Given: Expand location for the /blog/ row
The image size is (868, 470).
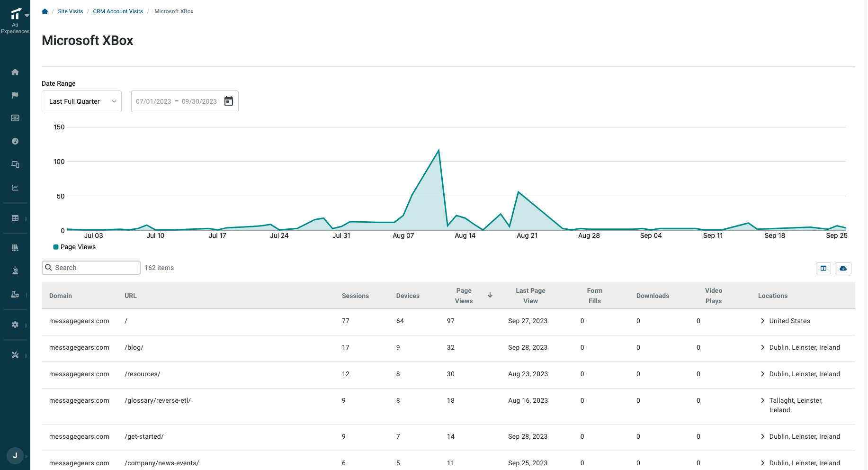Looking at the screenshot, I should click(762, 347).
